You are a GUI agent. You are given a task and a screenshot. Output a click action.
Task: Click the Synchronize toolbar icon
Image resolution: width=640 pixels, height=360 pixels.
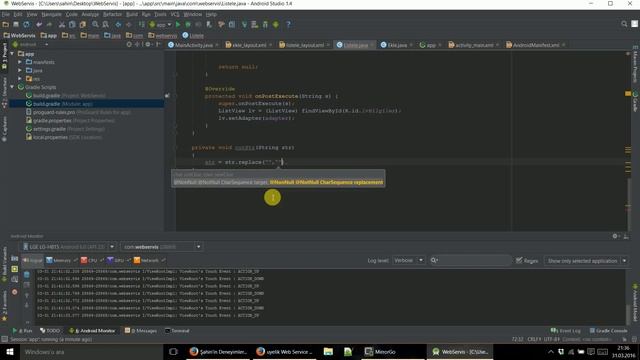[27, 24]
